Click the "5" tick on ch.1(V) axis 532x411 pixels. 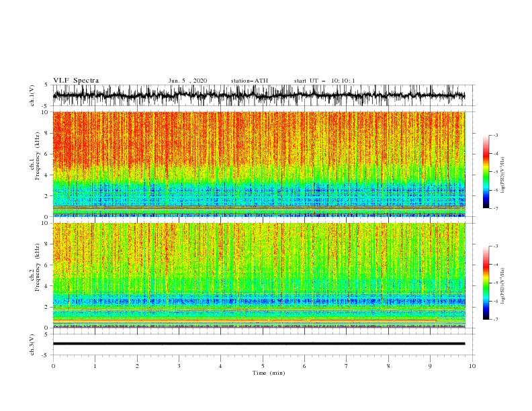[x=47, y=85]
